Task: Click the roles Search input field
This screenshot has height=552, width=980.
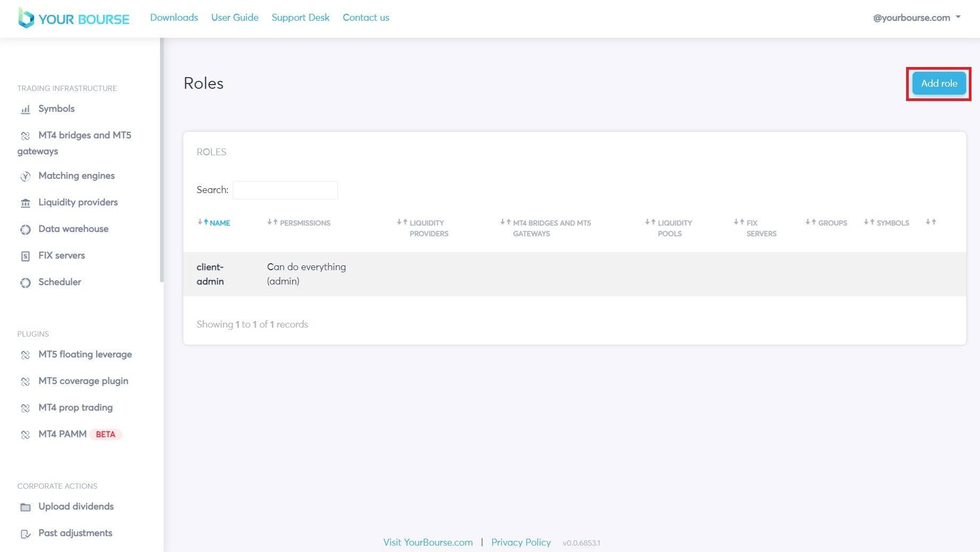Action: tap(285, 190)
